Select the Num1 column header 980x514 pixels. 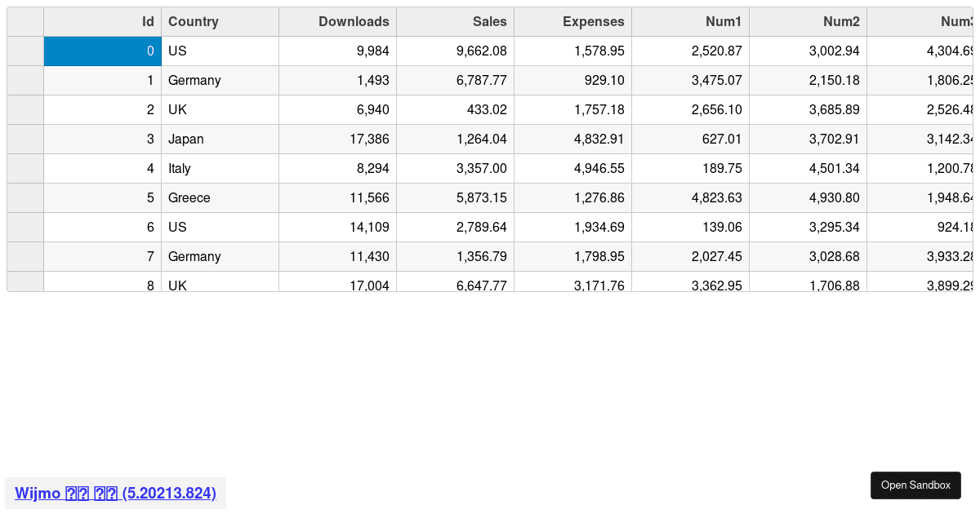coord(690,22)
